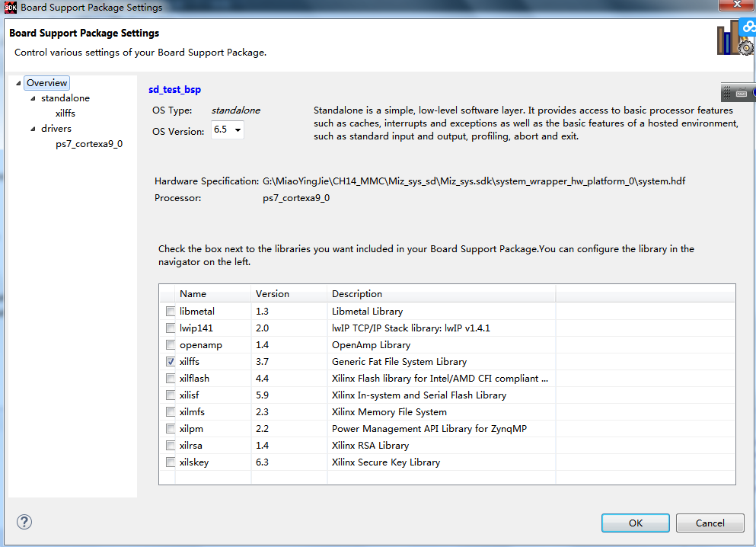
Task: Click the Processor value ps7_cortexa9_0
Action: [x=296, y=198]
